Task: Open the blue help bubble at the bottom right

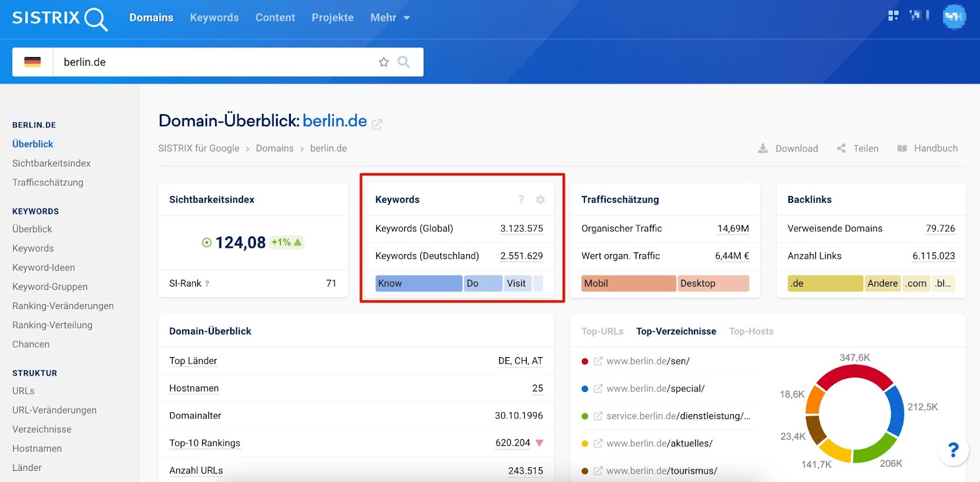Action: coord(953,450)
